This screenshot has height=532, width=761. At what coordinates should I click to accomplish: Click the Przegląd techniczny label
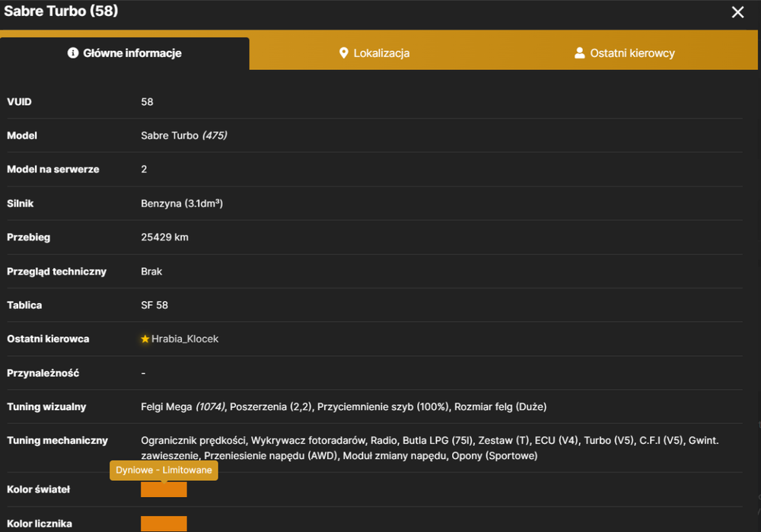click(57, 272)
